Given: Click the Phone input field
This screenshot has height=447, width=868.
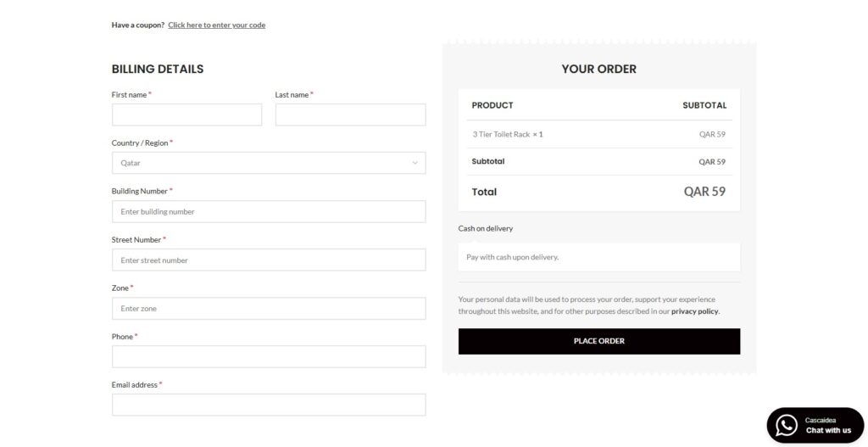Looking at the screenshot, I should (x=269, y=357).
